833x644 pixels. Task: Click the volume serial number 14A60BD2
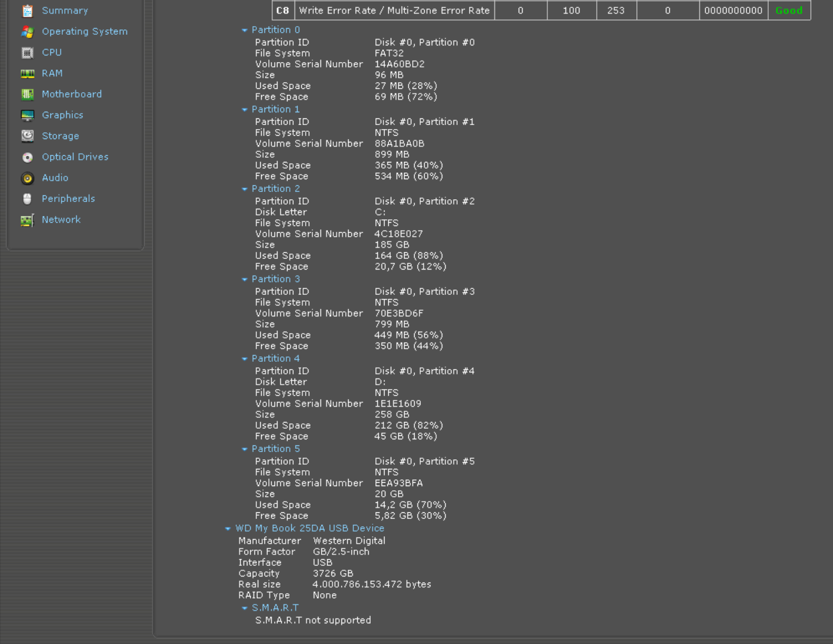click(399, 64)
